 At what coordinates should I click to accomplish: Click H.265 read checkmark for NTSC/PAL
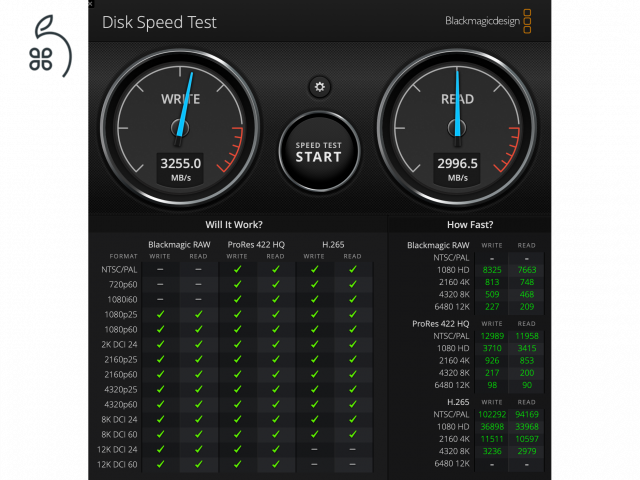(353, 269)
